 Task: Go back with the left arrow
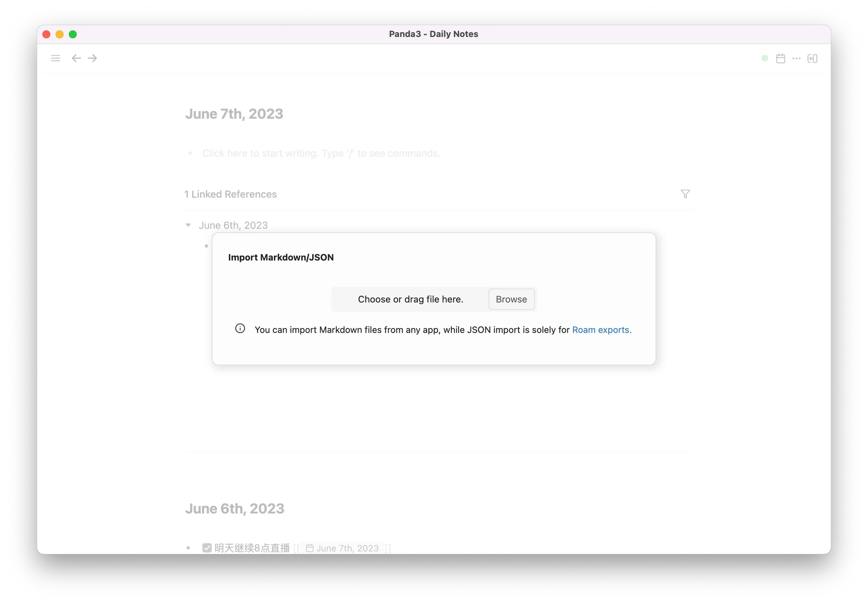click(x=76, y=58)
